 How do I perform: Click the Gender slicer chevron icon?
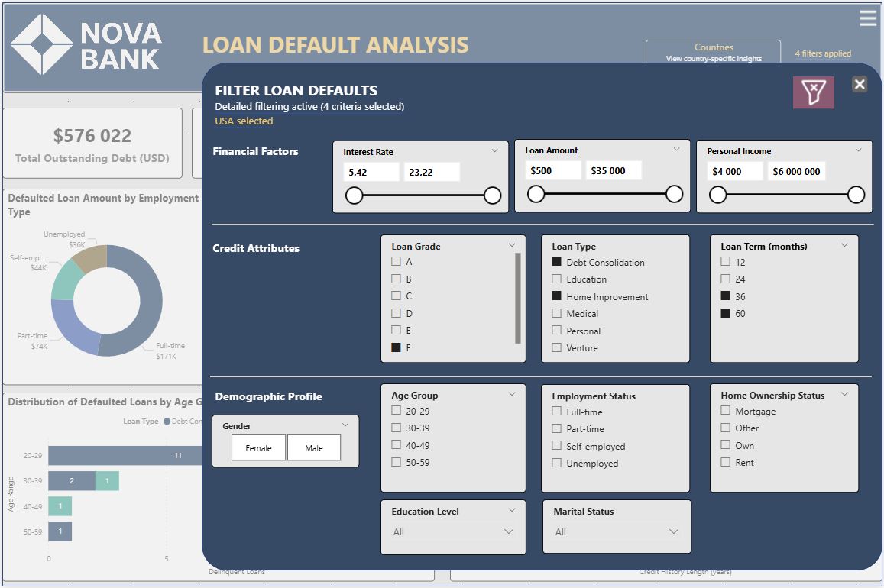(345, 425)
